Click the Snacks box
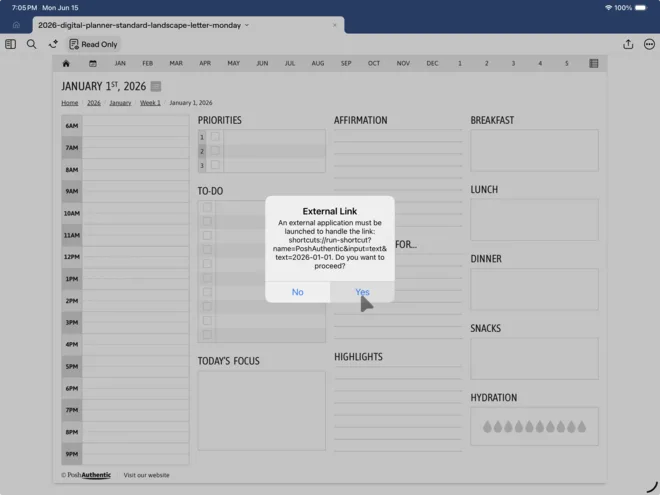Image resolution: width=660 pixels, height=495 pixels. [x=534, y=359]
